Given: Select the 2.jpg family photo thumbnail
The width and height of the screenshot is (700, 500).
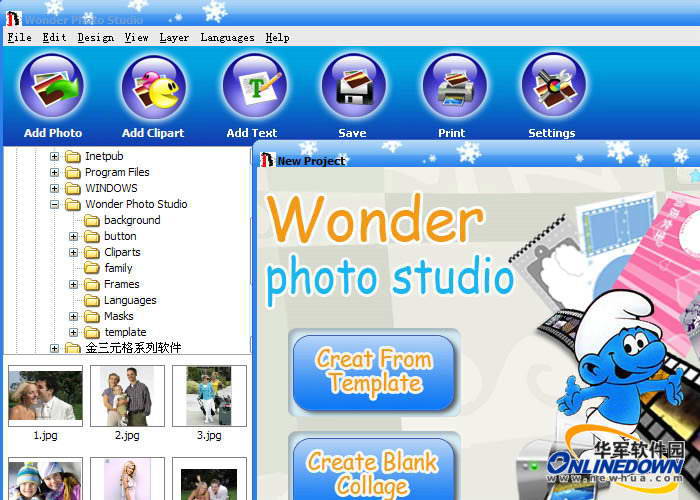Looking at the screenshot, I should [127, 396].
